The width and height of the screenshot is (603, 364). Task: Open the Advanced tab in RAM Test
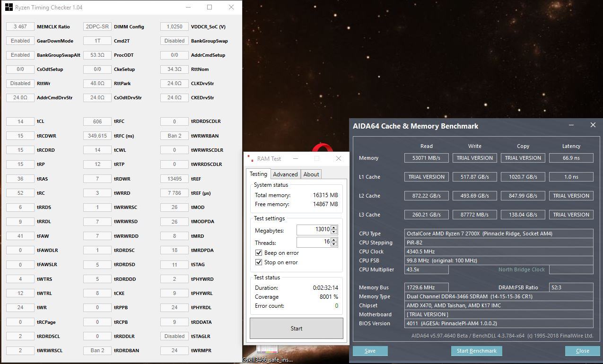[x=286, y=174]
